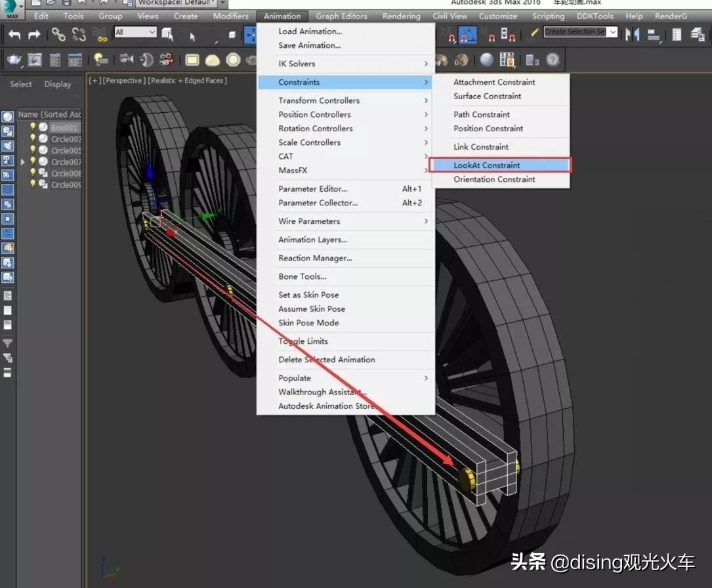
Task: Click the Select Object arrow tool
Action: [x=191, y=36]
